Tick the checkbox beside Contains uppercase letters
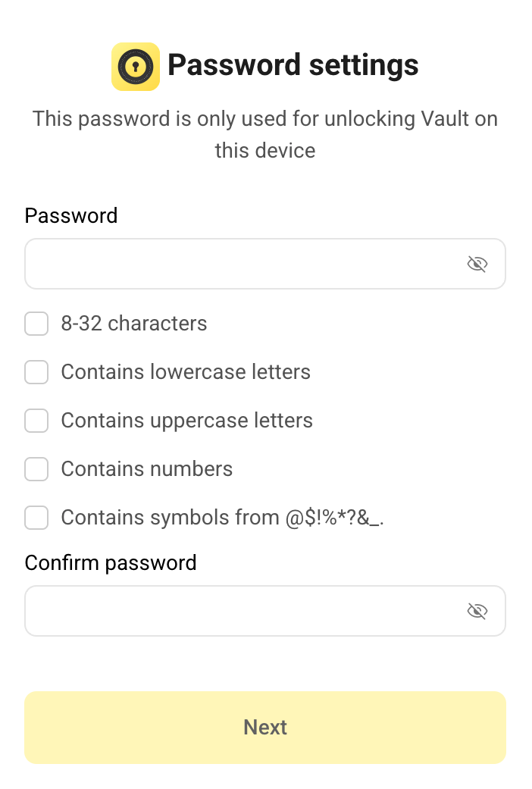532x789 pixels. point(36,421)
